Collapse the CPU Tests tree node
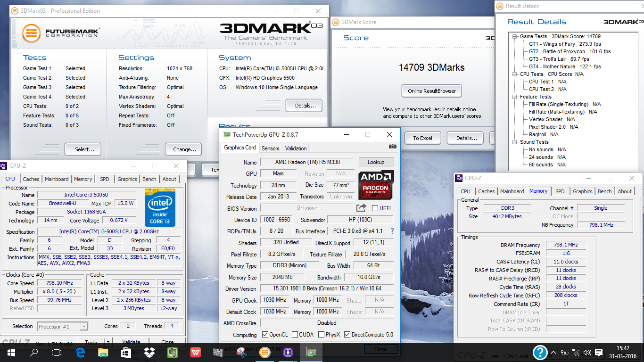Image resolution: width=644 pixels, height=362 pixels. tap(515, 74)
